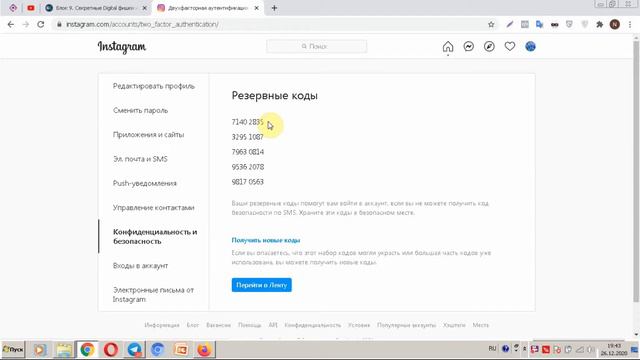Click the 'Перейти в Ленту' button
This screenshot has height=360, width=640.
[262, 285]
